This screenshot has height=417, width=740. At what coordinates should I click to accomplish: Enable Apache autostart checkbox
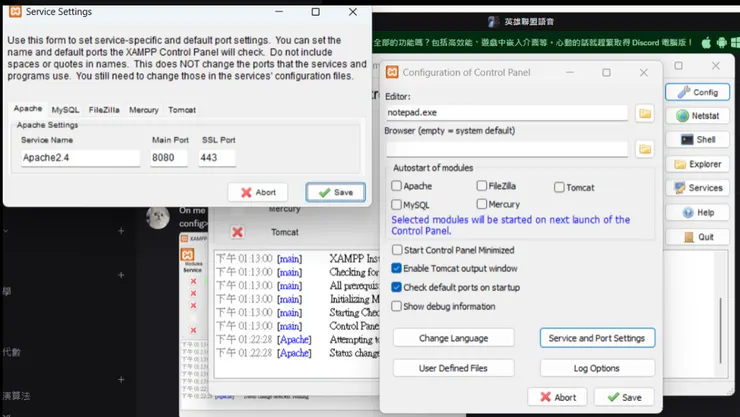click(x=396, y=186)
